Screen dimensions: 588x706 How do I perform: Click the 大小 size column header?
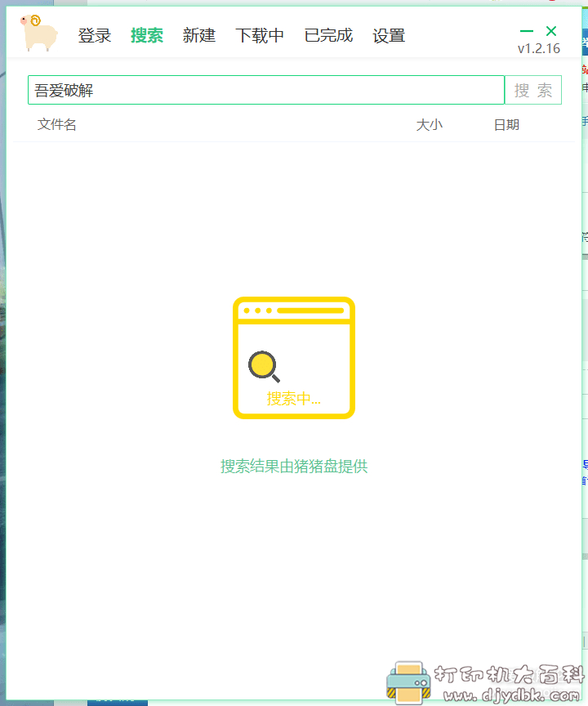pos(430,125)
